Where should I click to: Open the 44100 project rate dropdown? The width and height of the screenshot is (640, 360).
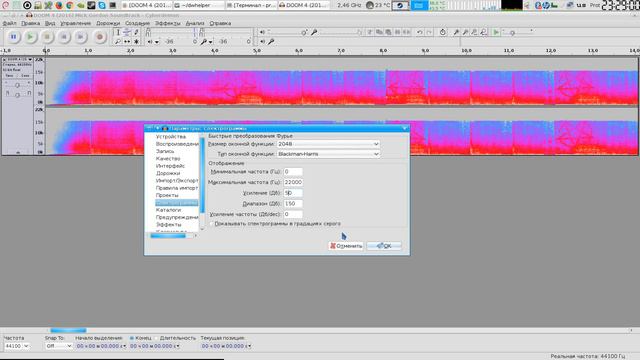(17, 346)
